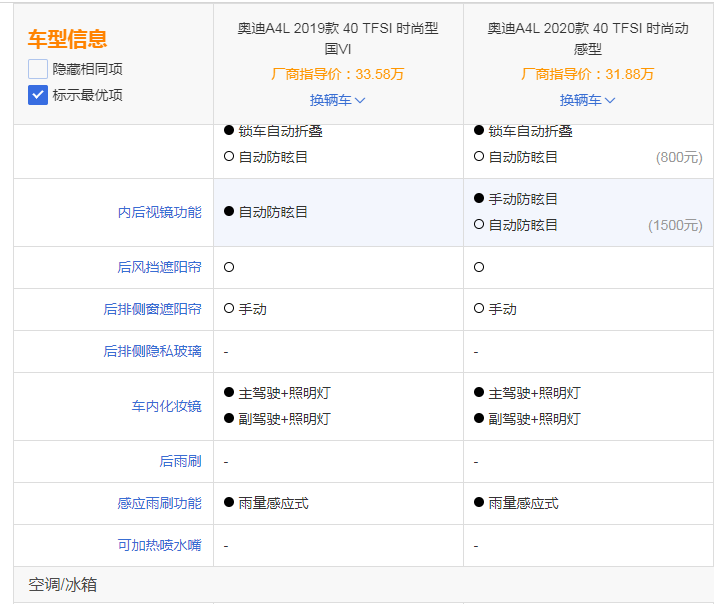Click the 标示最优项 label text
Image resolution: width=714 pixels, height=604 pixels.
click(87, 95)
